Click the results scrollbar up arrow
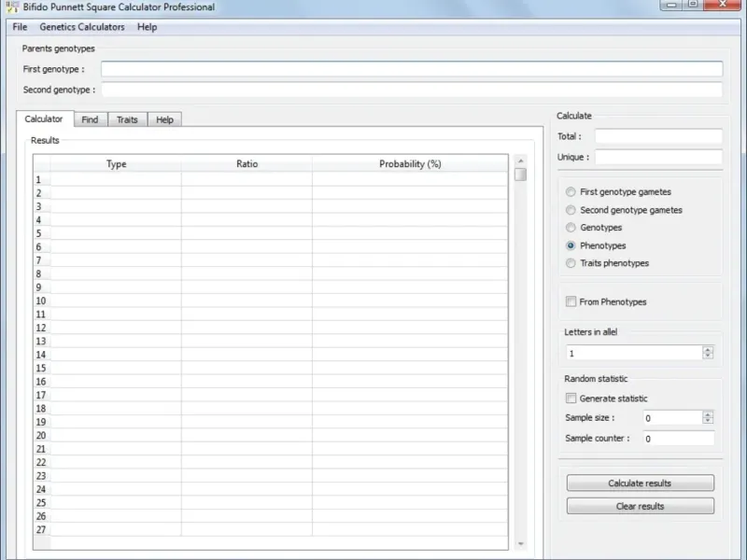This screenshot has height=560, width=747. click(521, 161)
